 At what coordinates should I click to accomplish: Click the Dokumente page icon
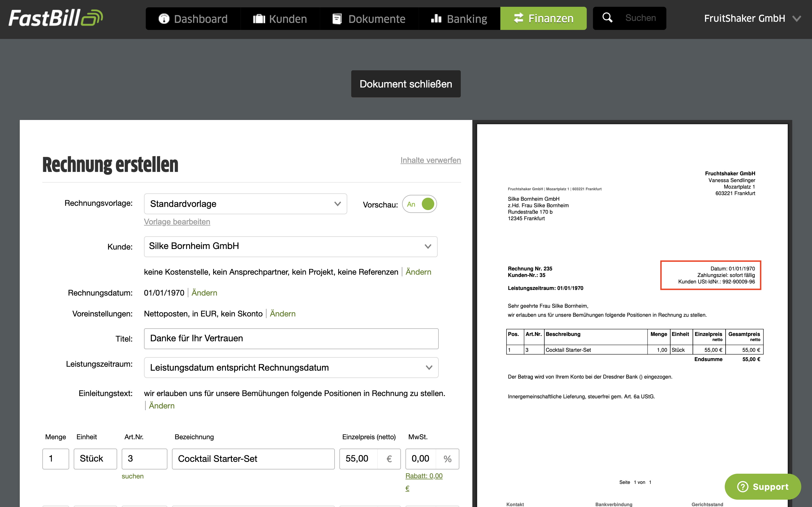(x=337, y=19)
